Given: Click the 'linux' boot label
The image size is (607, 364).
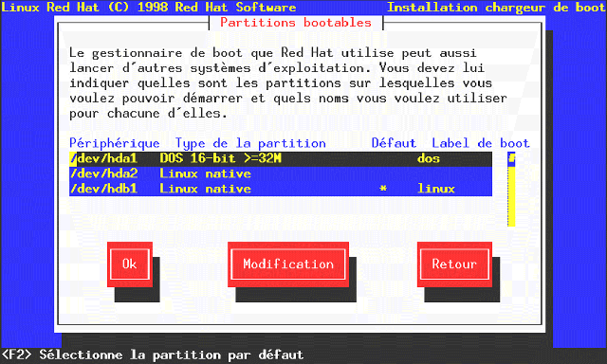Looking at the screenshot, I should [x=436, y=189].
